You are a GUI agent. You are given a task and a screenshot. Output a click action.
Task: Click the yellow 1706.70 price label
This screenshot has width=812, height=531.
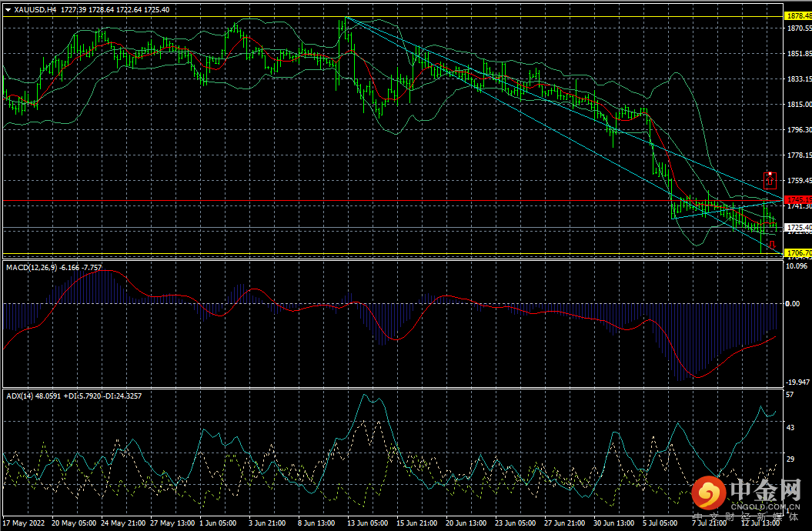pyautogui.click(x=797, y=252)
